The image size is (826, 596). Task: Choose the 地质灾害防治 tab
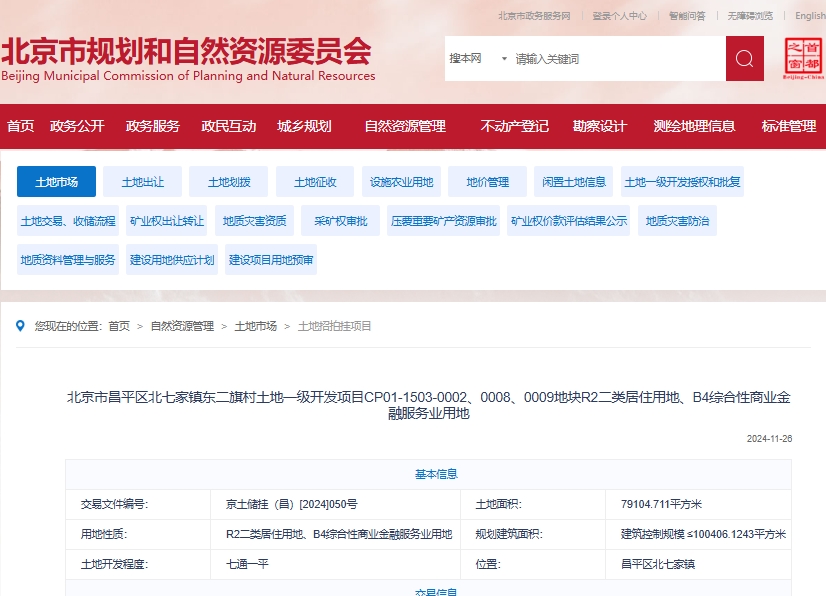coord(677,221)
